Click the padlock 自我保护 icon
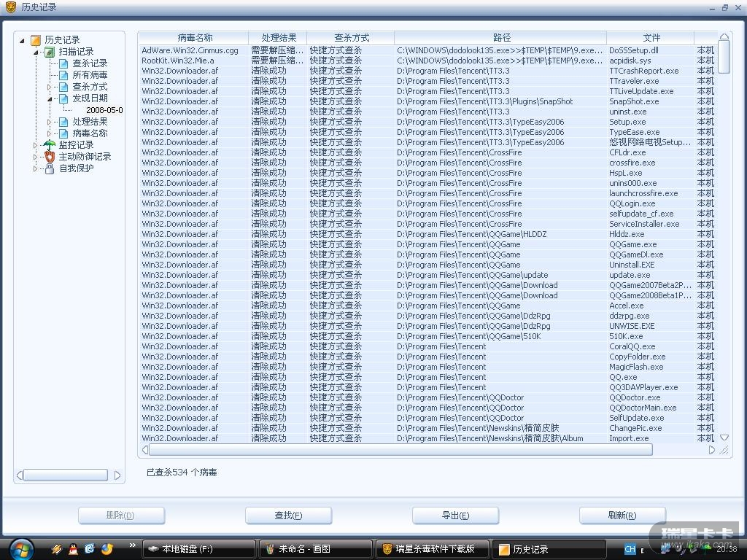The image size is (747, 560). click(50, 168)
